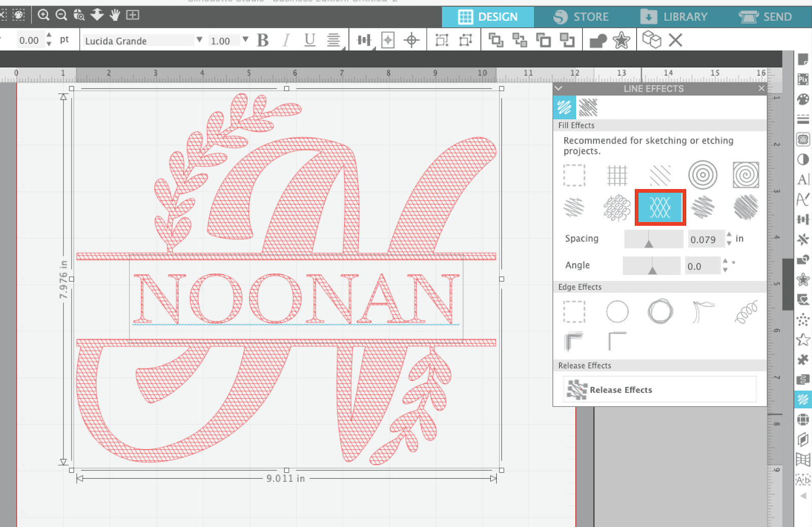Open the Line Effects sidebar icon

(803, 399)
